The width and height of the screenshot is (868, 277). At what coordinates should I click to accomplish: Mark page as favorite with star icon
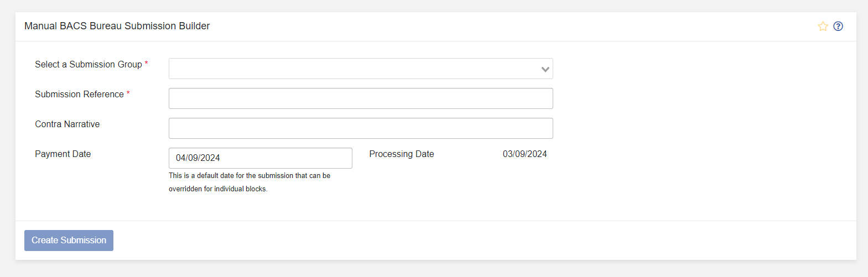823,26
